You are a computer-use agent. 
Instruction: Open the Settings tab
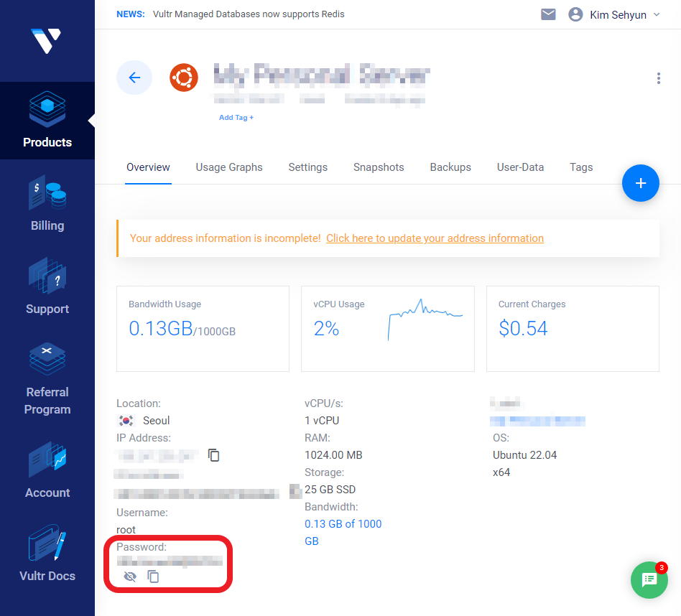308,167
